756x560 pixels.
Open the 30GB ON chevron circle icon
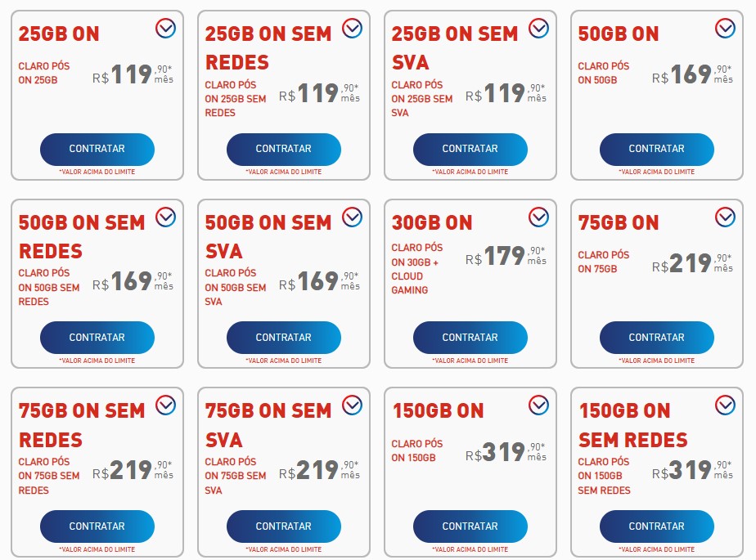click(538, 217)
